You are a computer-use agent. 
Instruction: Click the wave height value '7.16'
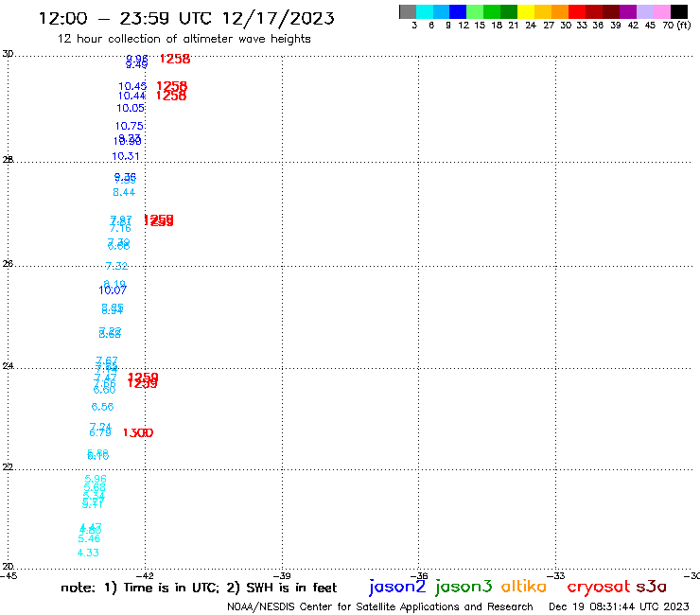pyautogui.click(x=120, y=229)
